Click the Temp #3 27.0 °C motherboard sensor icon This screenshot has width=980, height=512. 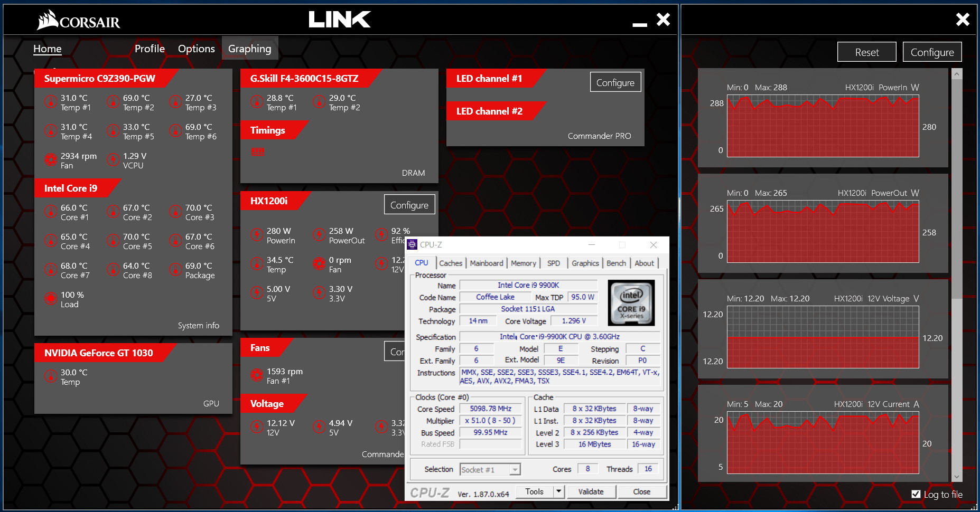[175, 101]
